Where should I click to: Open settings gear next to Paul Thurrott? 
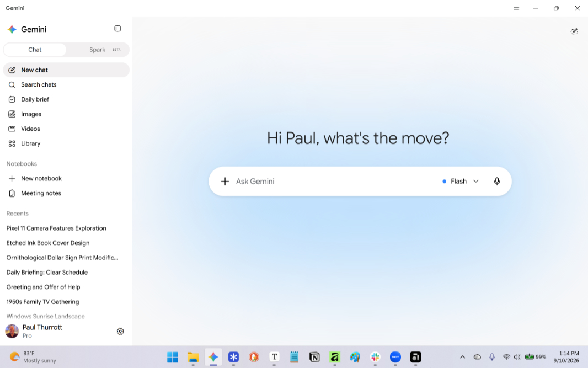(x=120, y=331)
